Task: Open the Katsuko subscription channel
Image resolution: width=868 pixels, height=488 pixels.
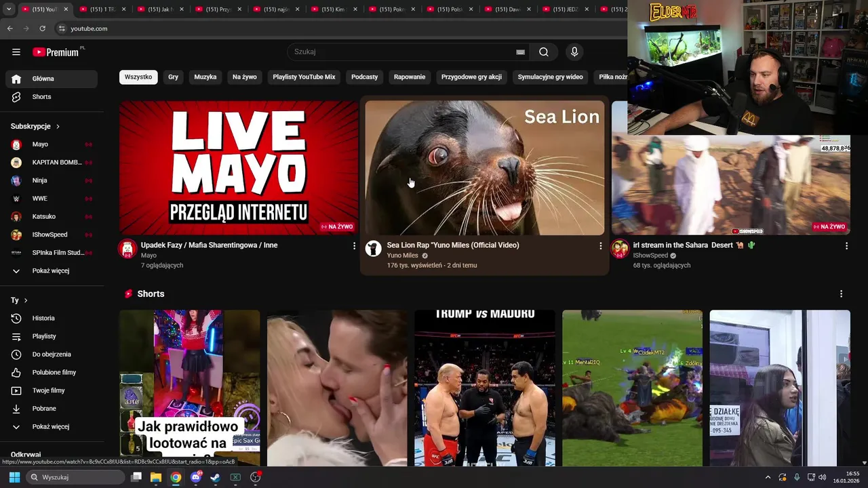Action: (52, 217)
